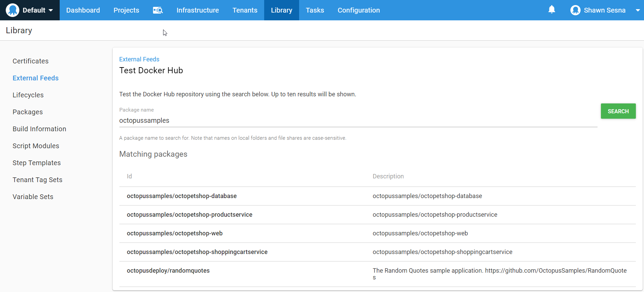Navigate to Infrastructure
The width and height of the screenshot is (644, 292).
tap(197, 10)
